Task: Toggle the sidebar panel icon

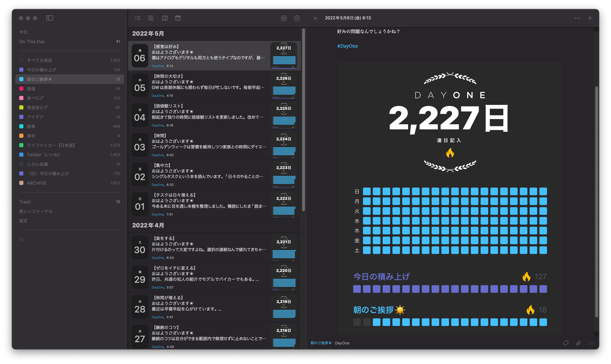Action: (50, 18)
